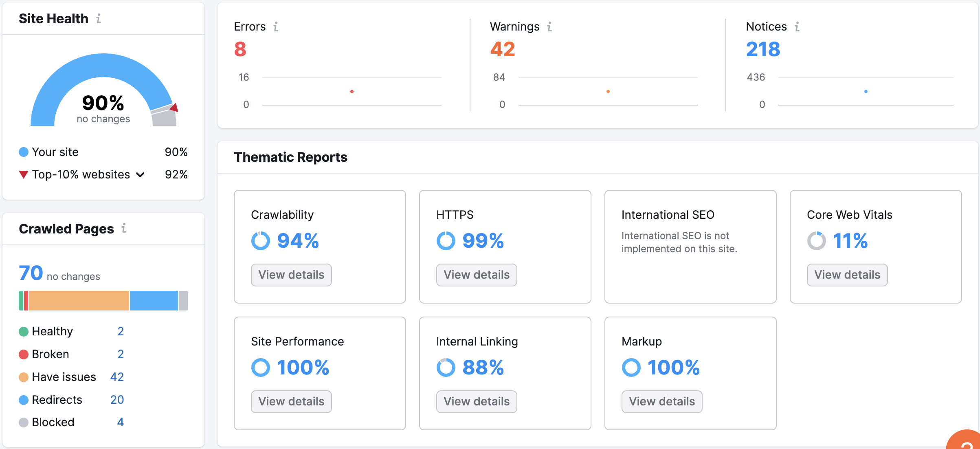Click the Crawlability progress ring icon
Viewport: 980px width, 449px height.
click(261, 241)
